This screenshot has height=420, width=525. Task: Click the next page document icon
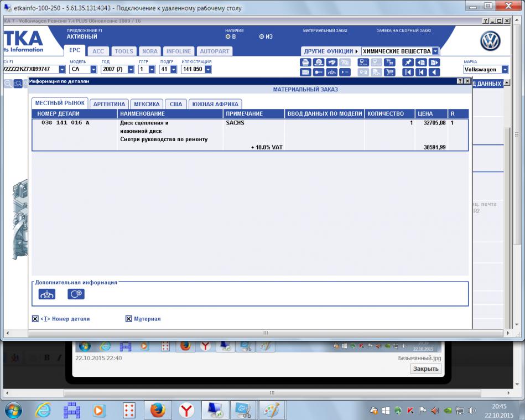pos(434,63)
